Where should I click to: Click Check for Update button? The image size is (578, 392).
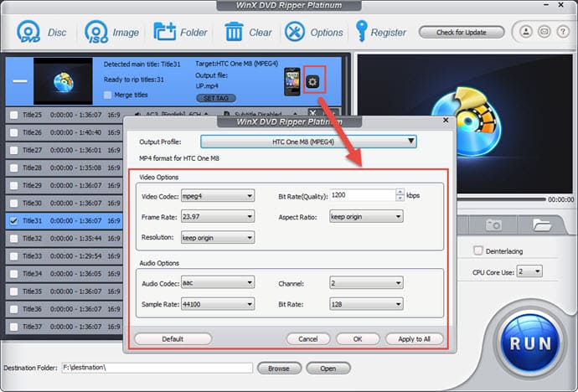(x=462, y=32)
